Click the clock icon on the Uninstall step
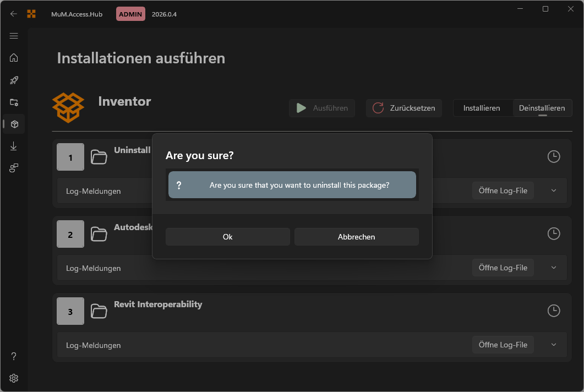 pyautogui.click(x=554, y=157)
